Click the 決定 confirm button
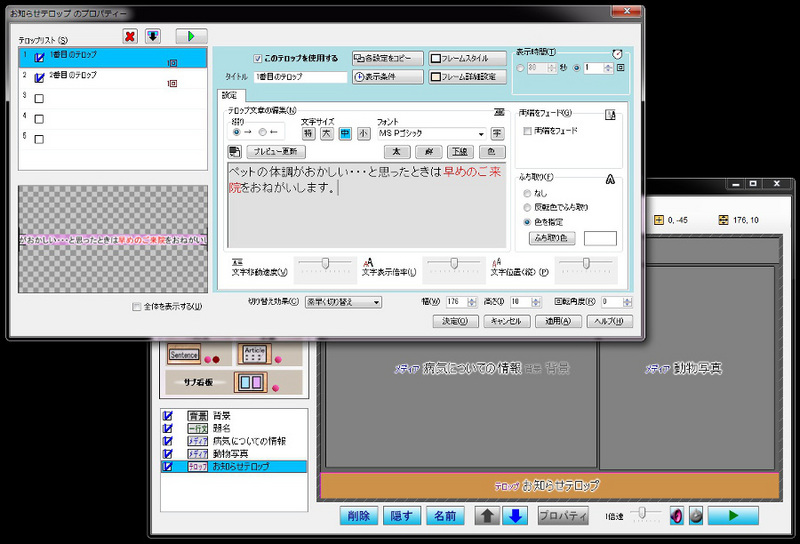 tap(455, 321)
